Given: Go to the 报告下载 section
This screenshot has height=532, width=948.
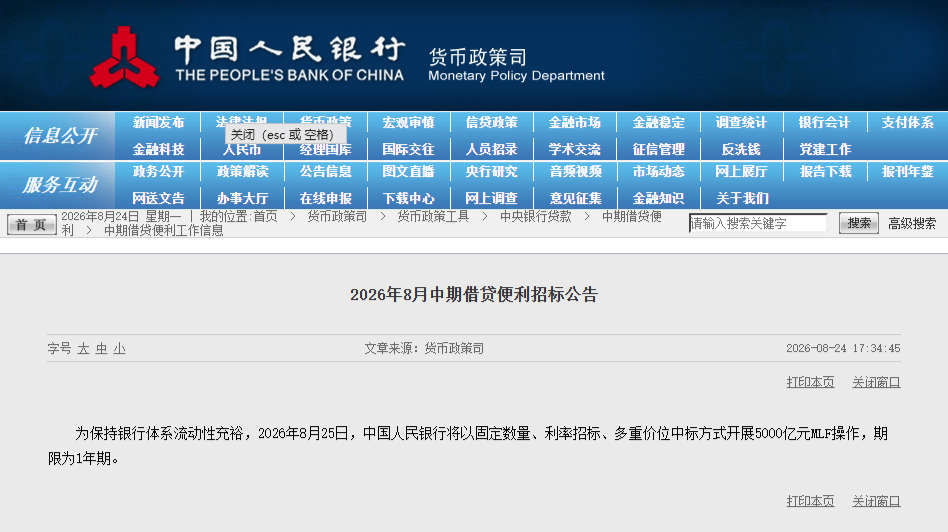Looking at the screenshot, I should (825, 172).
